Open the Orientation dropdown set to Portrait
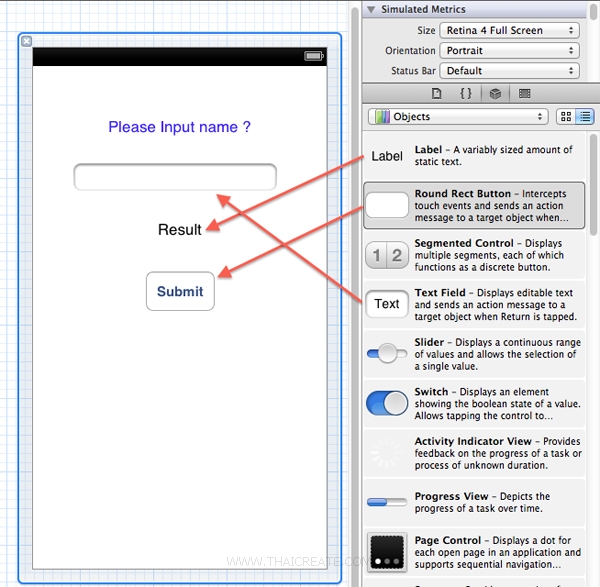The image size is (600, 587). pyautogui.click(x=509, y=51)
